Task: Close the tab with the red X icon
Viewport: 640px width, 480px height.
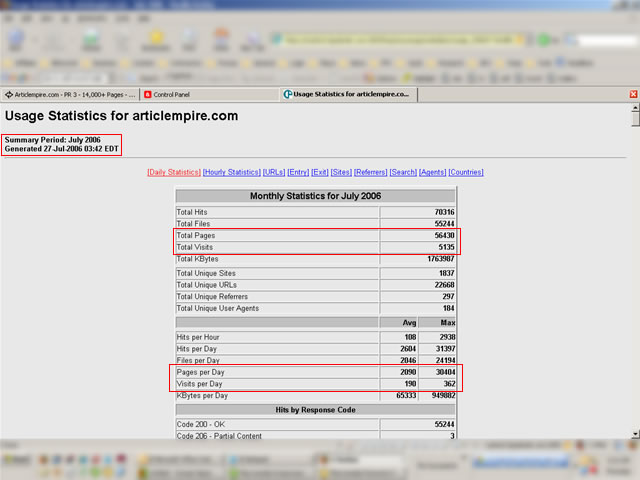Action: (x=633, y=94)
